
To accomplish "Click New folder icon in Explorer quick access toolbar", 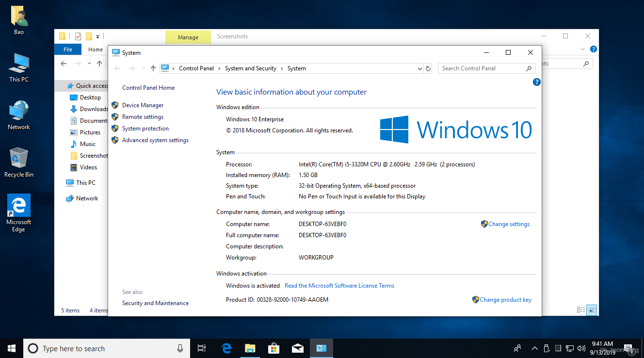I will click(x=89, y=36).
